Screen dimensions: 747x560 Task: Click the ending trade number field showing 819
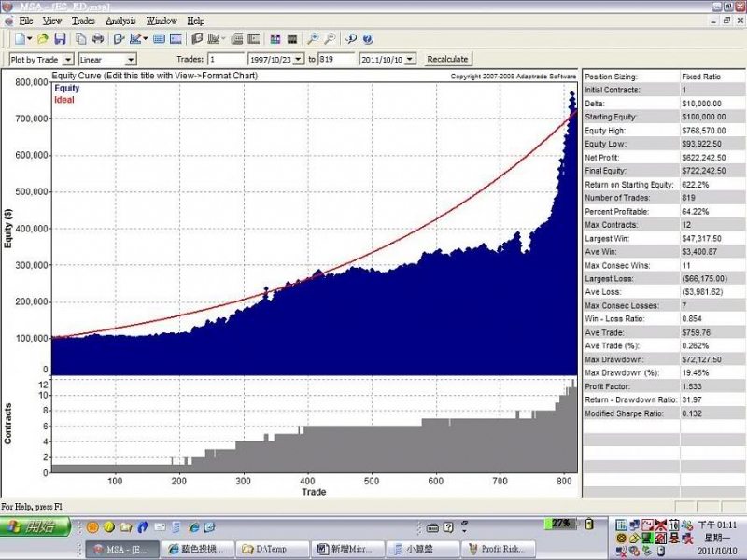(337, 60)
